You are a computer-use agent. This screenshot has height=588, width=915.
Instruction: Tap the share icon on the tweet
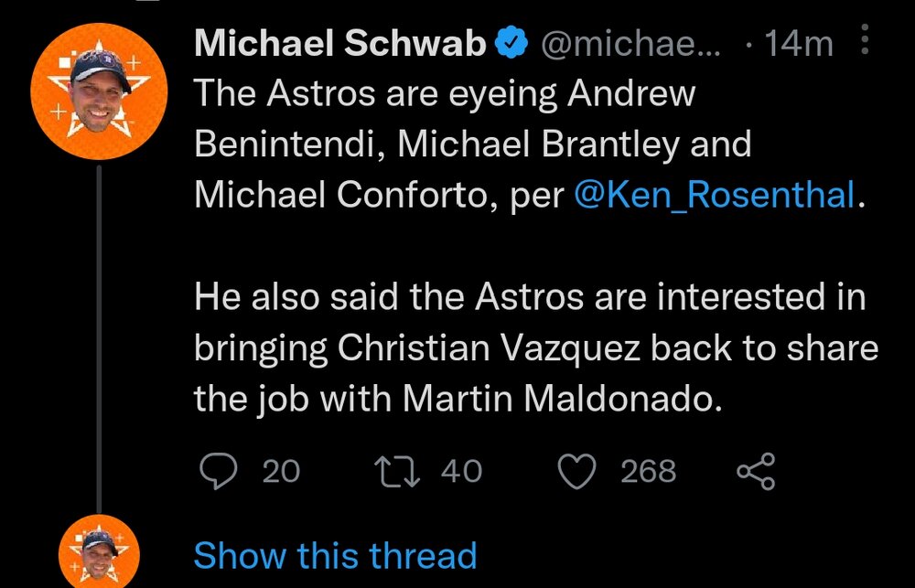tap(756, 471)
